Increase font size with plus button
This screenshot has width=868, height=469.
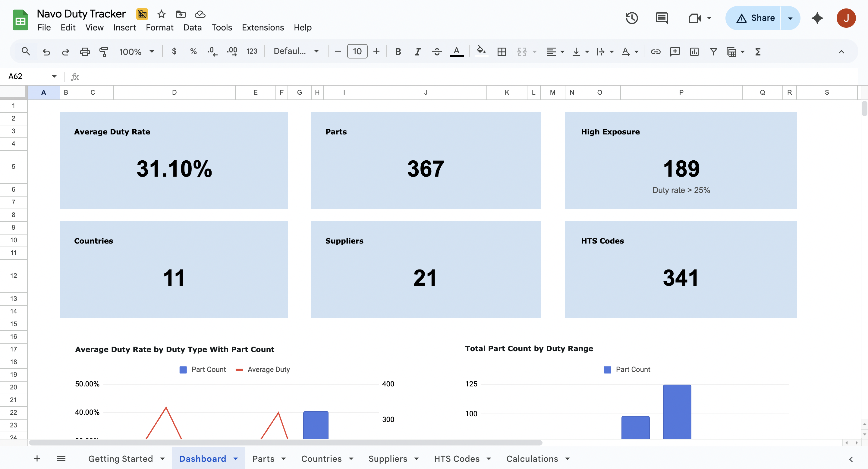pos(376,52)
